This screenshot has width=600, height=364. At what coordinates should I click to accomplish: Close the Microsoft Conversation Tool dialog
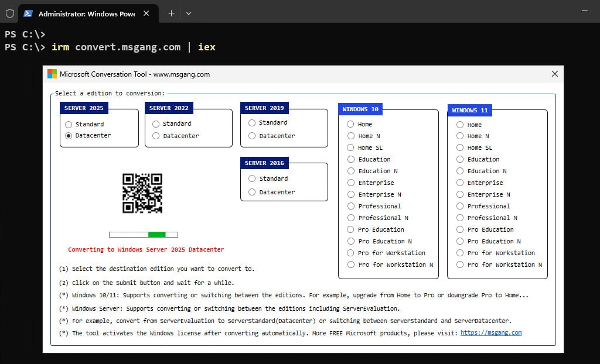pos(555,74)
